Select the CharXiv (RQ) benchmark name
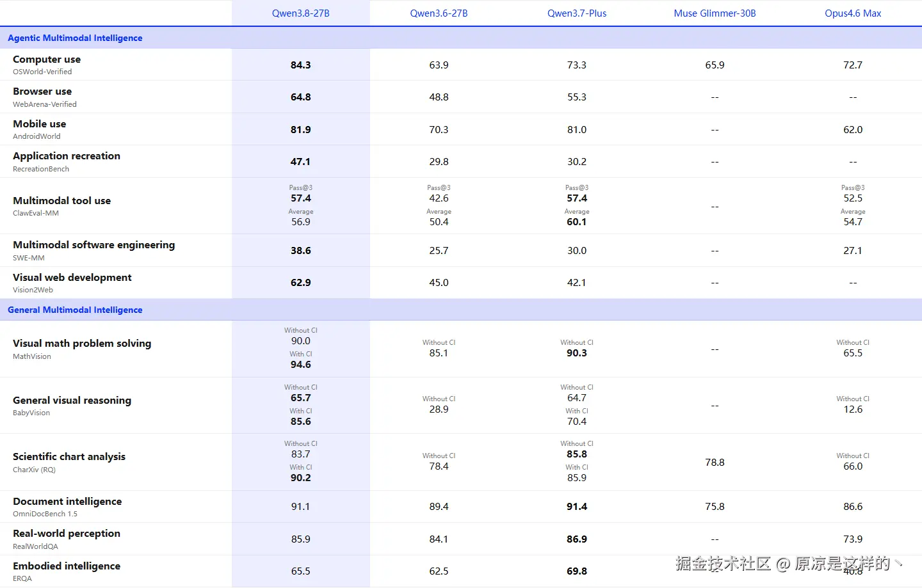The width and height of the screenshot is (922, 588). (x=34, y=470)
